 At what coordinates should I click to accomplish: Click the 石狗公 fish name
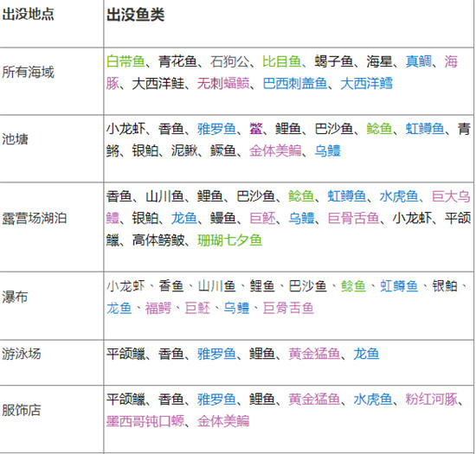tap(229, 61)
